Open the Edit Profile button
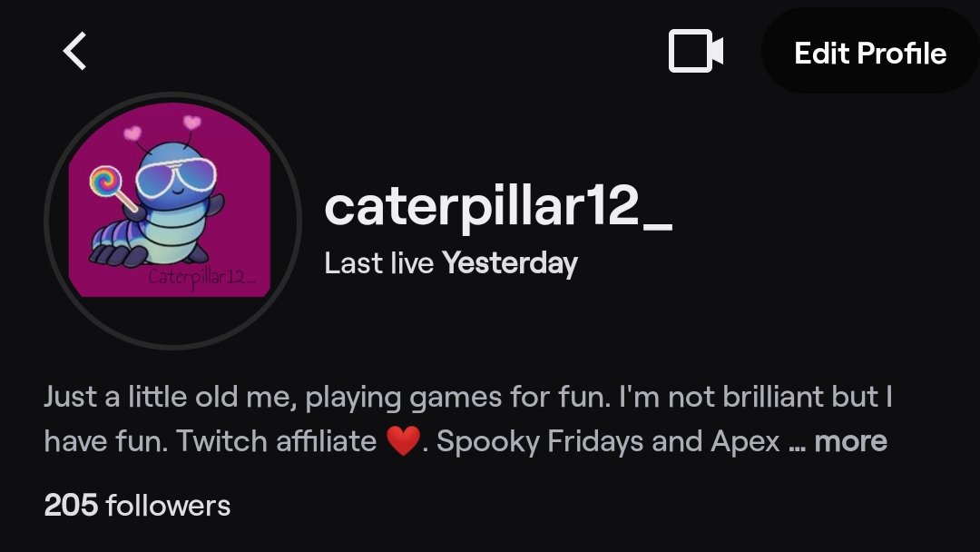Image resolution: width=980 pixels, height=552 pixels. 870,53
